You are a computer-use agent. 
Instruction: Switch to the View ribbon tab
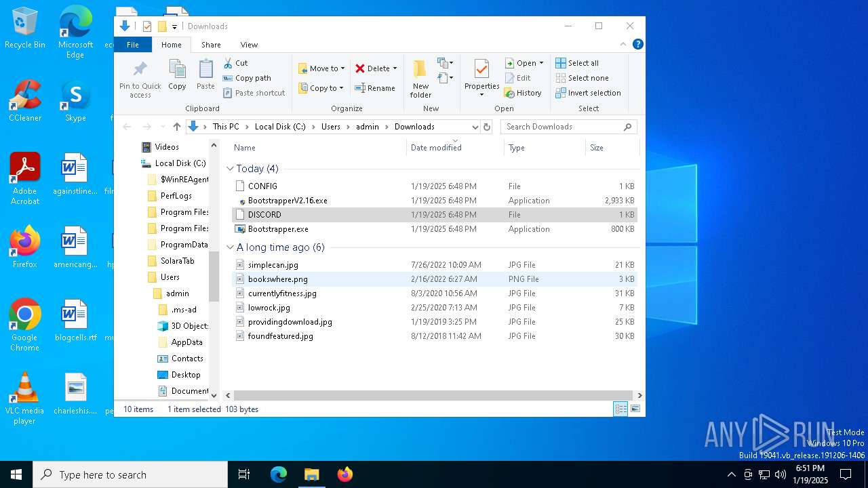pyautogui.click(x=249, y=45)
